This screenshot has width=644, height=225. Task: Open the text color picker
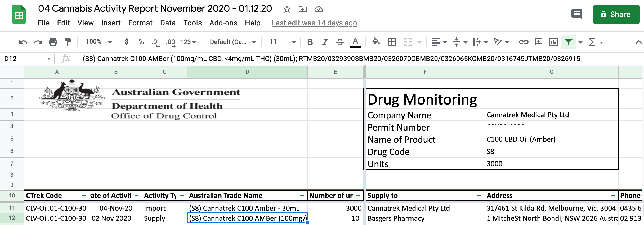(355, 42)
